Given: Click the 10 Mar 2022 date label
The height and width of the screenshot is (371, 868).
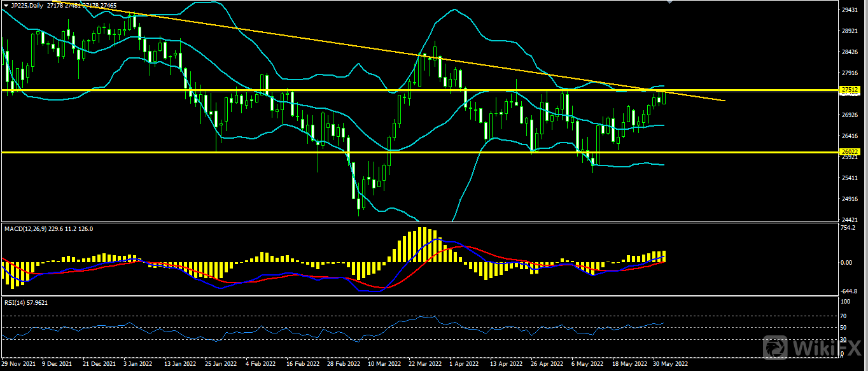Looking at the screenshot, I should click(384, 365).
